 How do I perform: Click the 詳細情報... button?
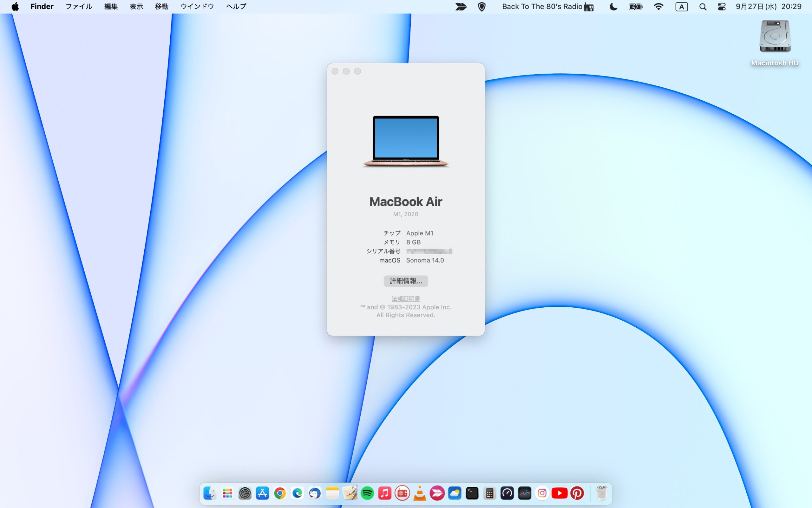coord(406,281)
